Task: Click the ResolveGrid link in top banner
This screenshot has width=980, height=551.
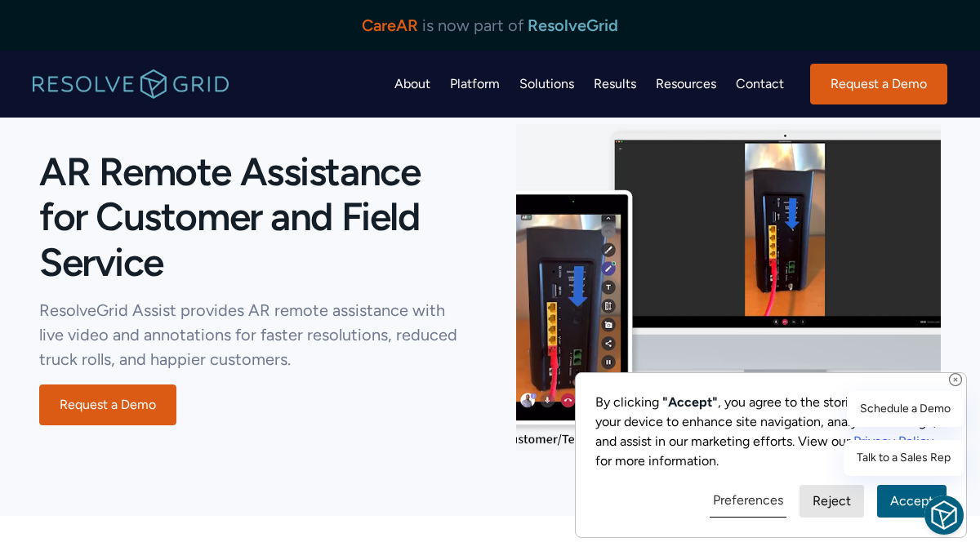Action: [x=572, y=25]
